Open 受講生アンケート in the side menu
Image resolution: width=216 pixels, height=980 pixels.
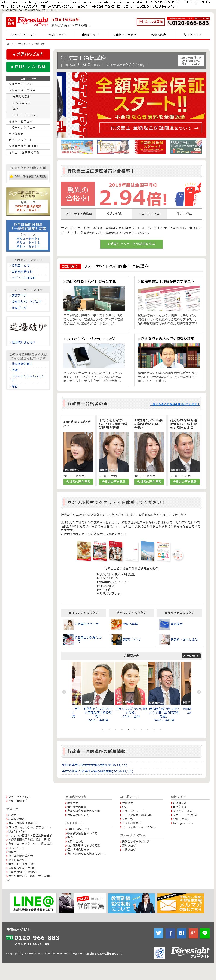[28, 140]
